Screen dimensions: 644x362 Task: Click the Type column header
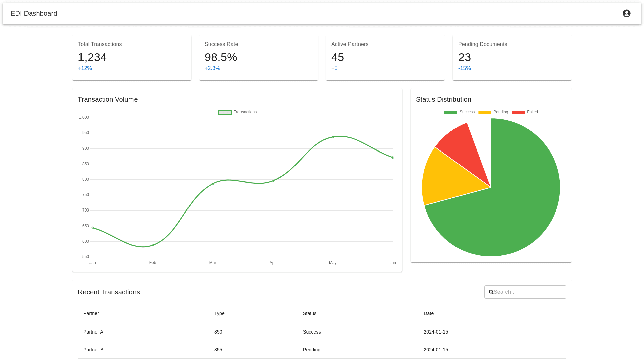pos(219,313)
